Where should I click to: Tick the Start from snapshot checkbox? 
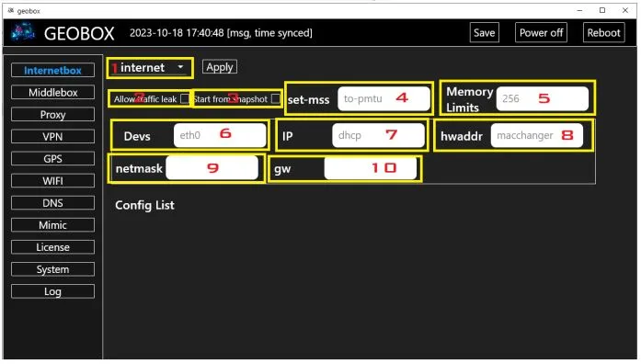(x=276, y=99)
